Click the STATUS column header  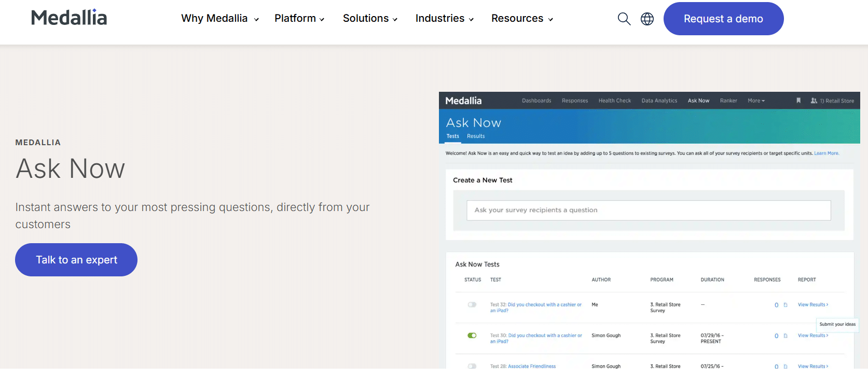[473, 280]
